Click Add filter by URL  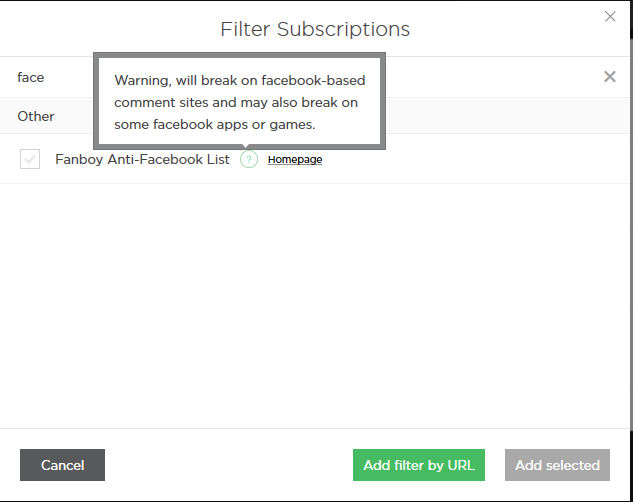point(419,465)
